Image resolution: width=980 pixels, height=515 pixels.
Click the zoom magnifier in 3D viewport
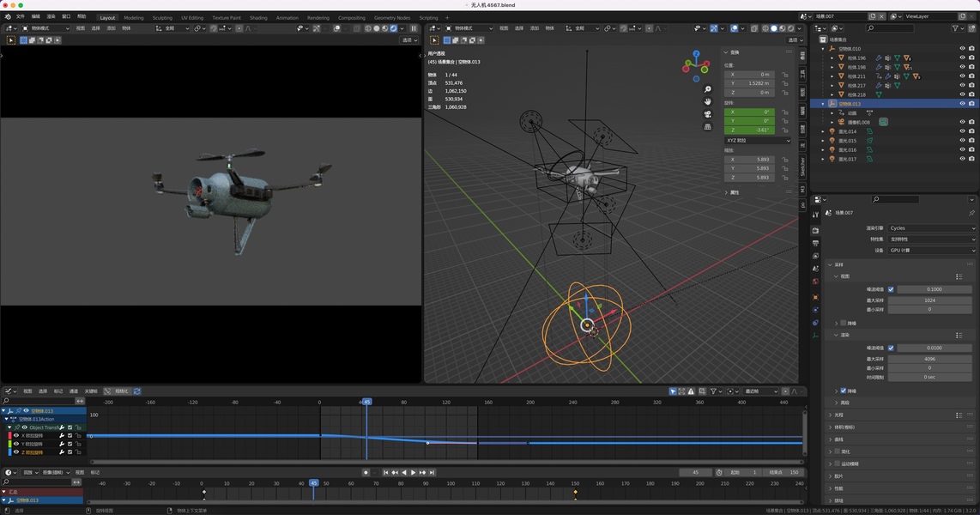pos(707,89)
